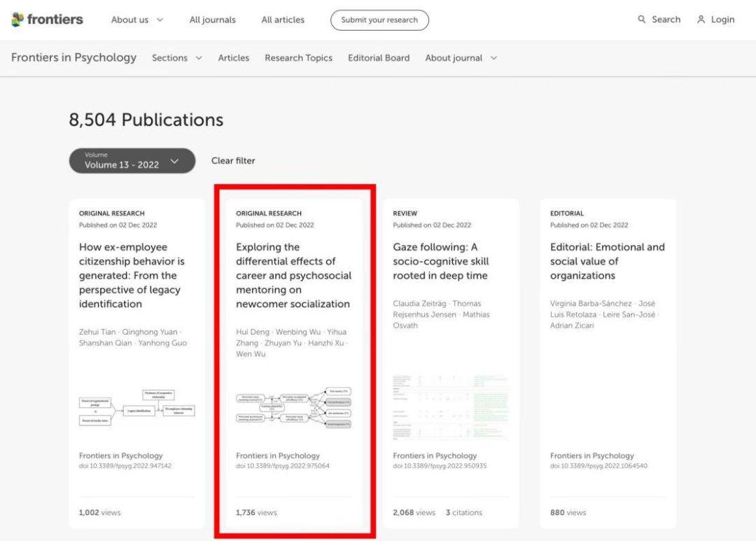Click author Zehui Tian
The image size is (756, 541).
coord(97,332)
